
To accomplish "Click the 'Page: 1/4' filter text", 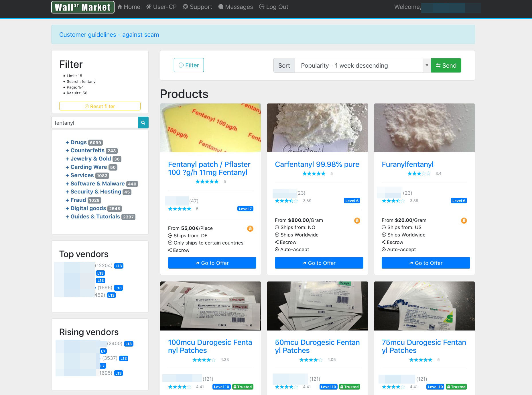I will coord(75,87).
